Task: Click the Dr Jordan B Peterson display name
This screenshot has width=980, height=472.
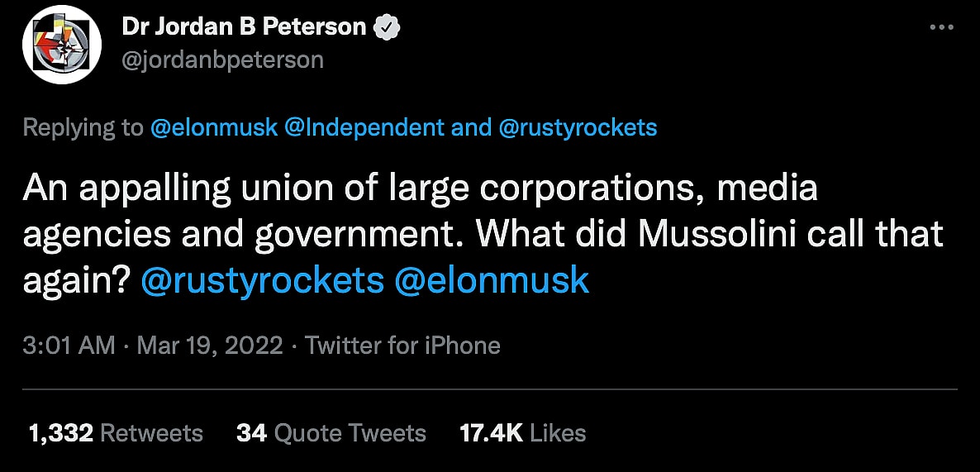Action: pyautogui.click(x=244, y=26)
